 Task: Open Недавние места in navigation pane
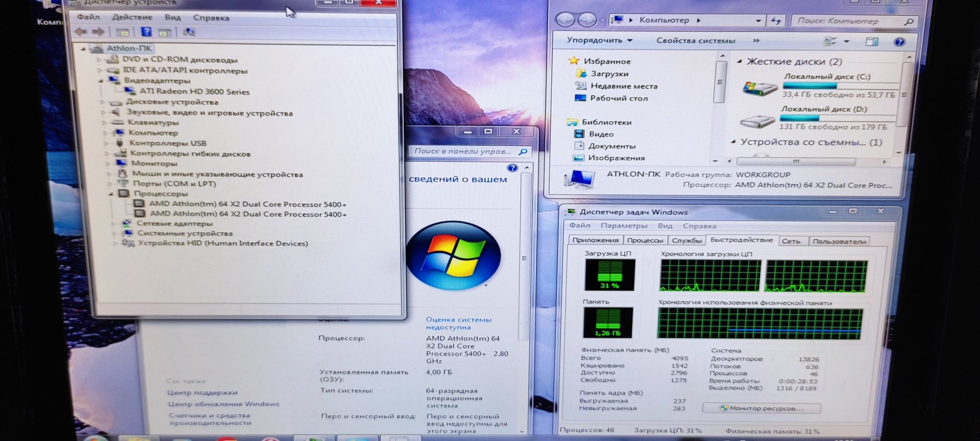[x=624, y=86]
